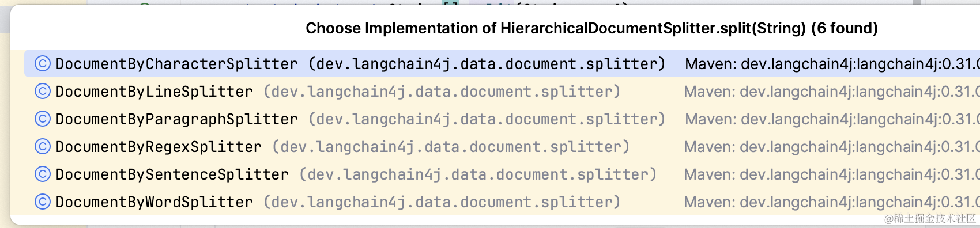The height and width of the screenshot is (228, 980).
Task: Open the DocumentByParagraphSplitter implementation
Action: click(x=177, y=119)
